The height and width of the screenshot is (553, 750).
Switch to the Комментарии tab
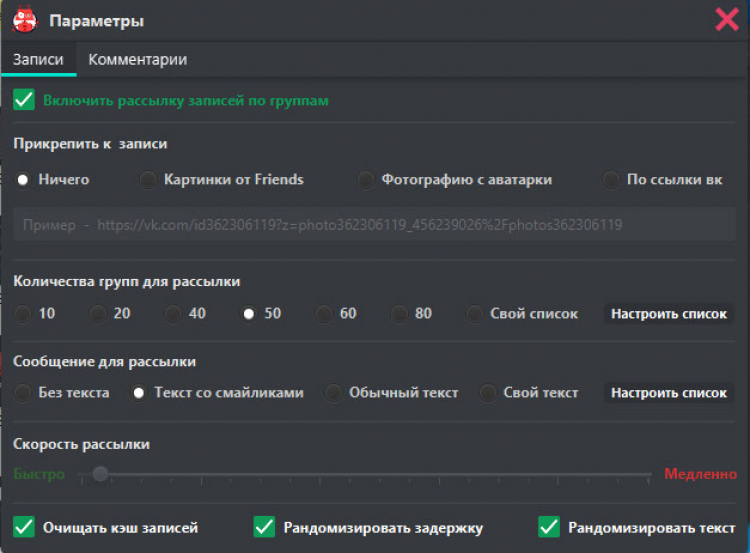pos(137,59)
